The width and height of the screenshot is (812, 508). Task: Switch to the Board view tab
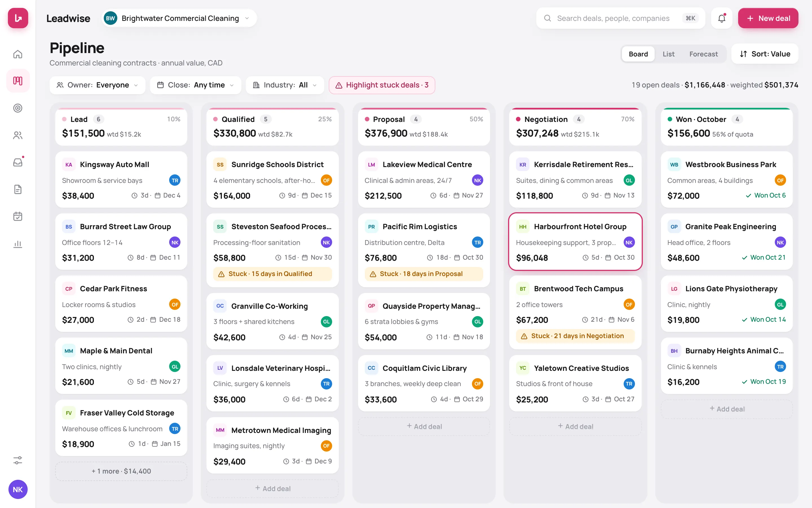click(x=638, y=54)
